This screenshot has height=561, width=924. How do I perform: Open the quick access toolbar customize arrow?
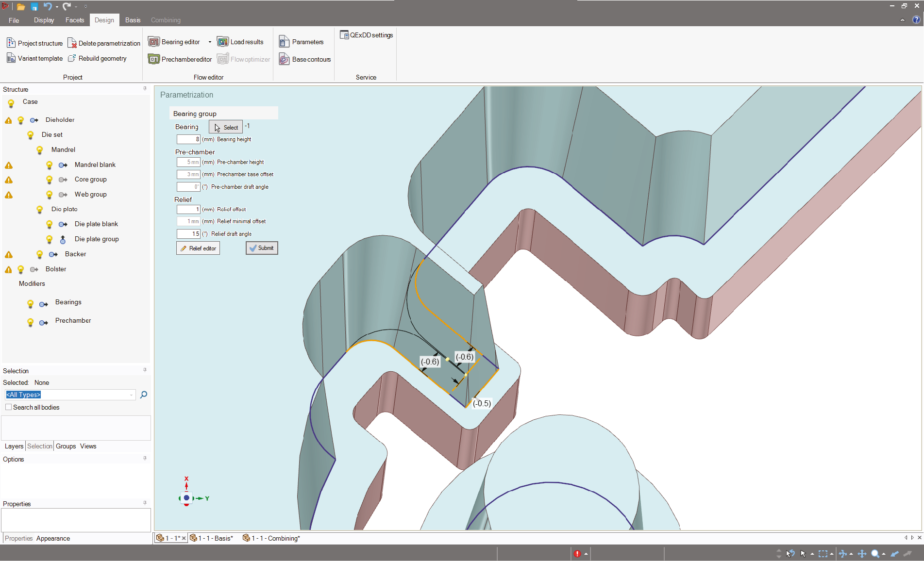pos(86,6)
